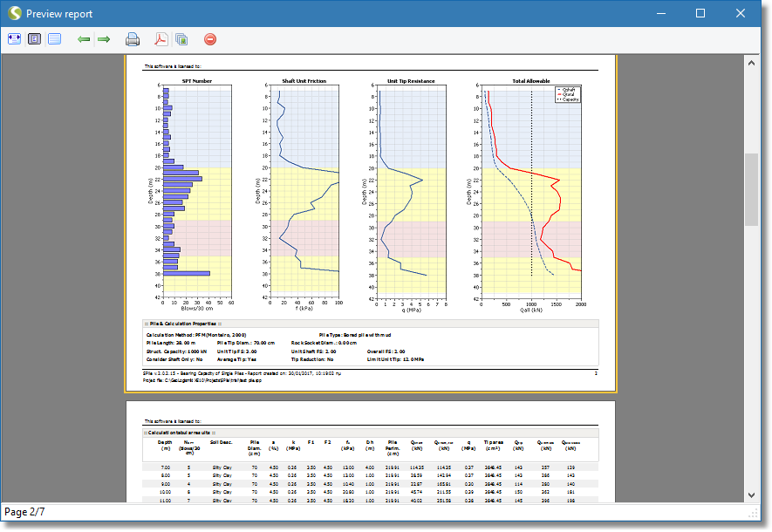Close preview with red stop icon

point(210,39)
